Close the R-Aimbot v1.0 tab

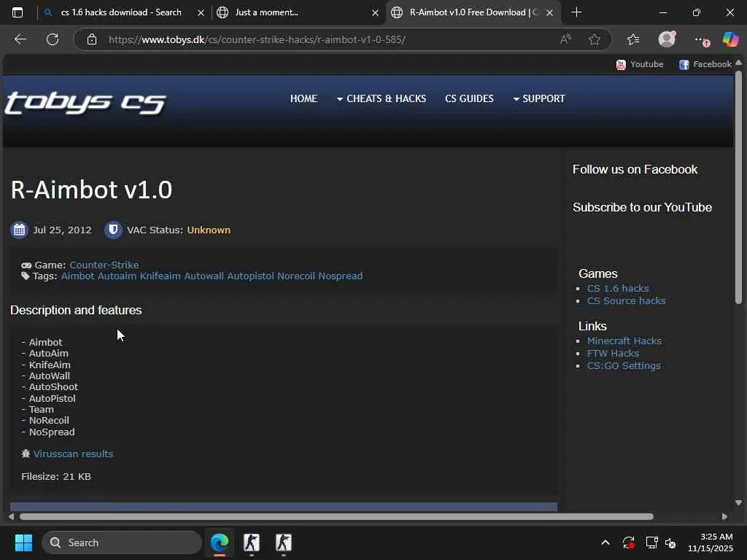pyautogui.click(x=550, y=13)
